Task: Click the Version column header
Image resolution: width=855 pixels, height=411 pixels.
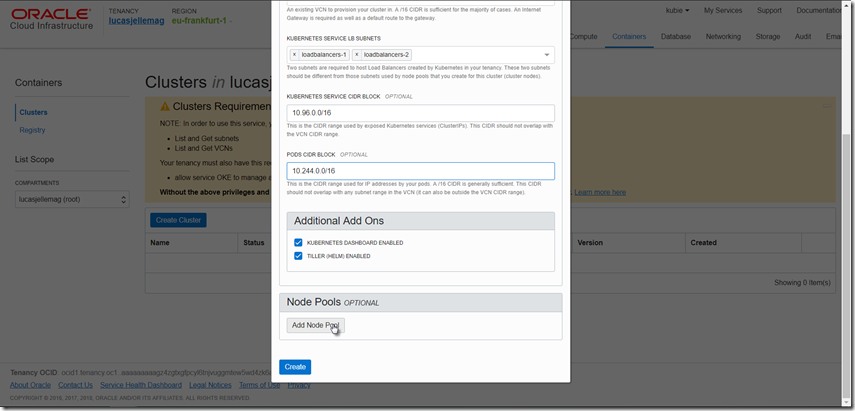Action: 590,243
